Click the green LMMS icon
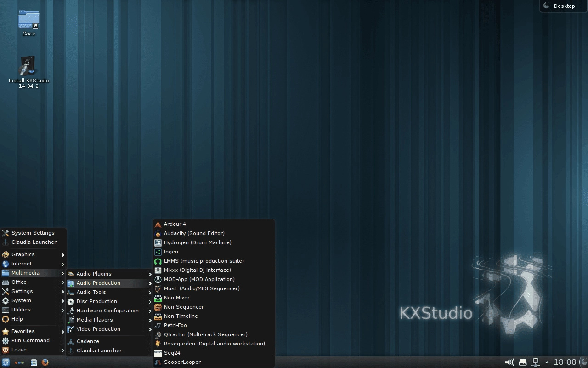This screenshot has width=588, height=368. [158, 261]
